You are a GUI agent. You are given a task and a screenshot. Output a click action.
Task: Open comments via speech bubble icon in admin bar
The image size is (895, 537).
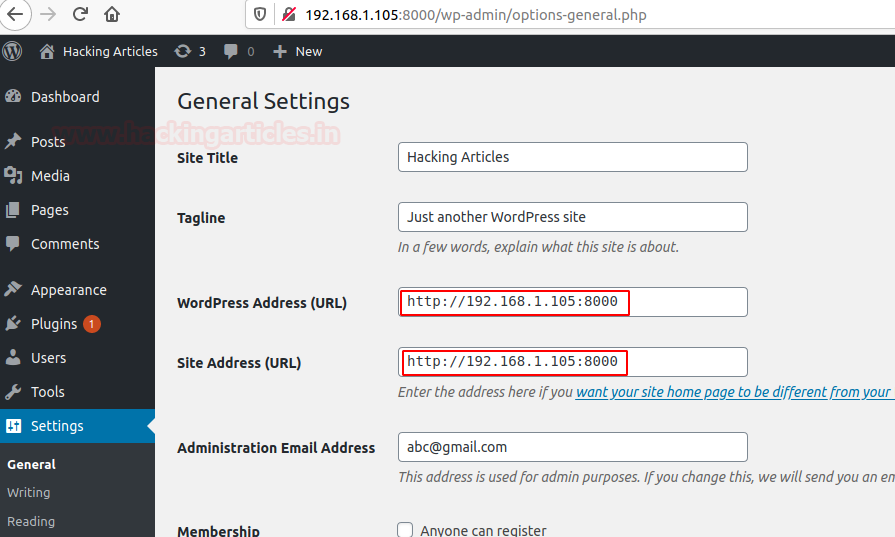click(x=231, y=51)
